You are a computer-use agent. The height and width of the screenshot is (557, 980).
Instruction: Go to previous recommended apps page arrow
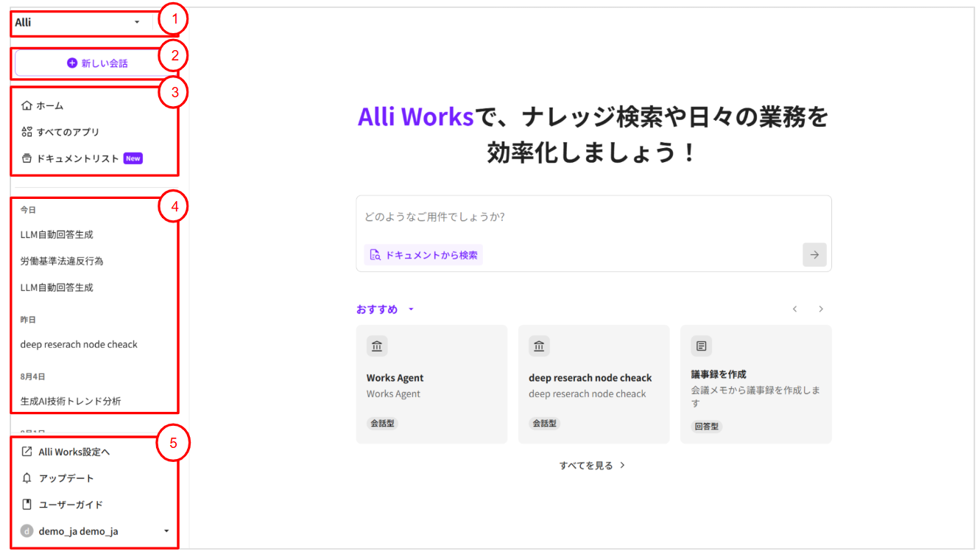(794, 309)
